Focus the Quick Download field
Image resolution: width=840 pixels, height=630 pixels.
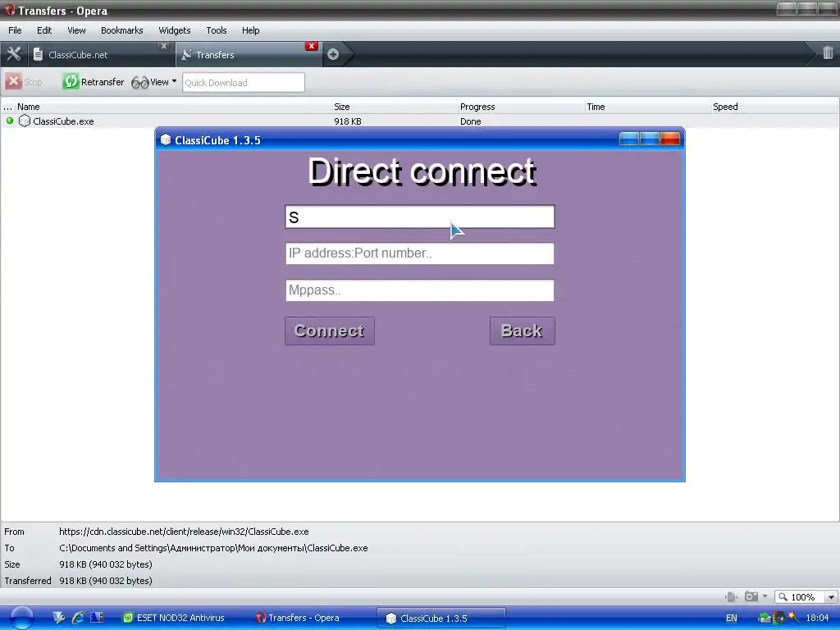tap(244, 83)
